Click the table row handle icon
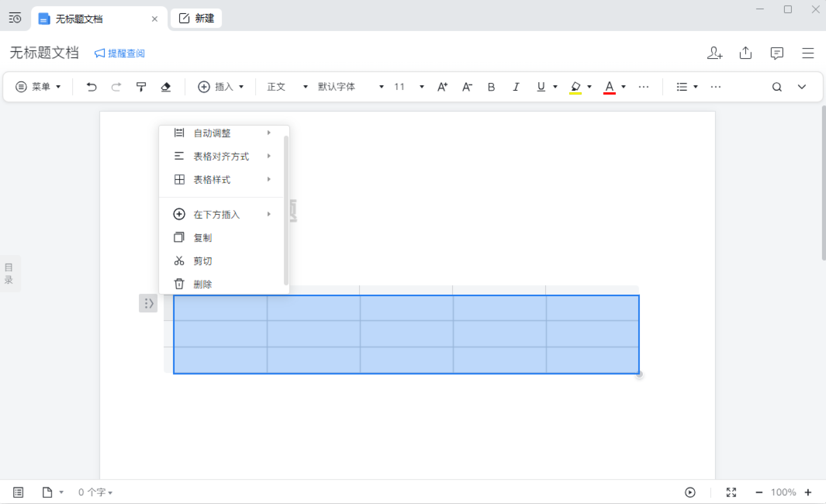826x504 pixels. 148,303
